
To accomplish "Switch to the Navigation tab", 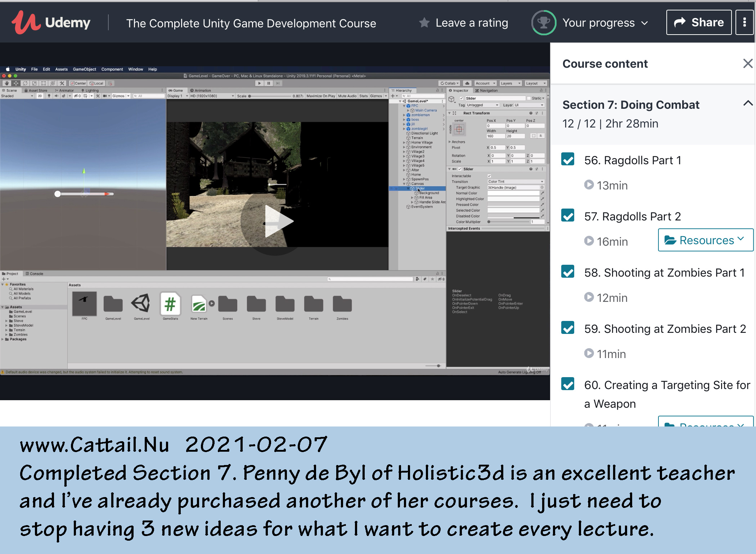I will tap(486, 90).
